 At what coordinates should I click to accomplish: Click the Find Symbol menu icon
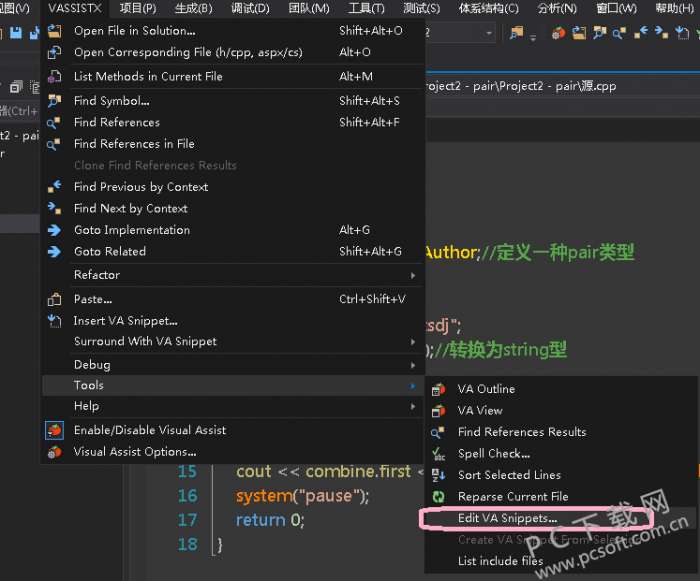(54, 101)
